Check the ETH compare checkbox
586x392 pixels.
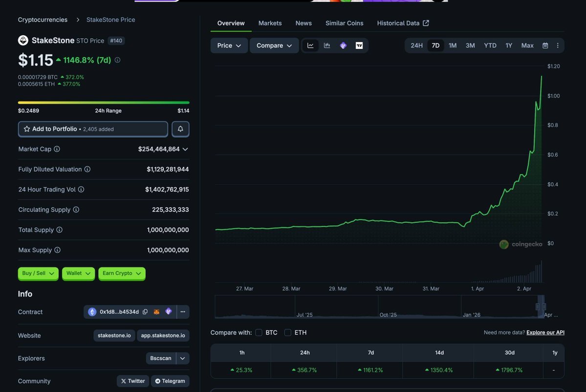click(x=288, y=332)
